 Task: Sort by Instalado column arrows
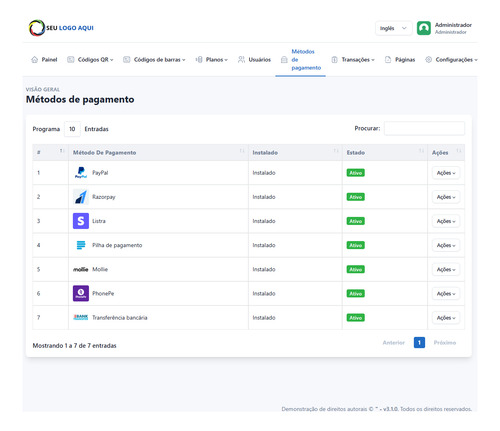(336, 151)
